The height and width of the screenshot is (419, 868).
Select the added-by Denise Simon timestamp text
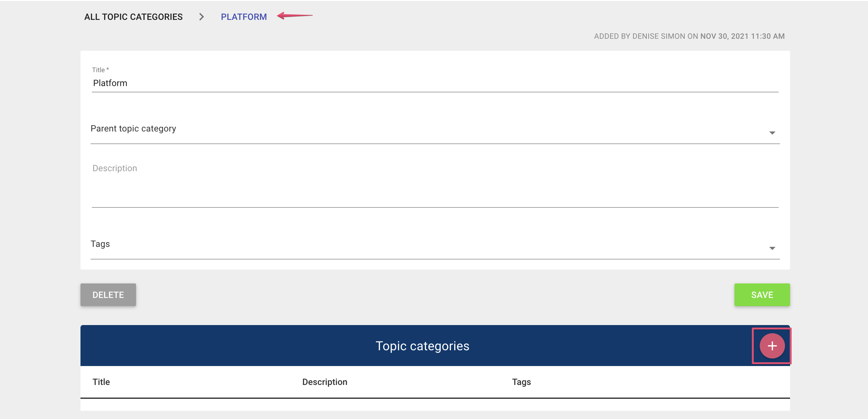pos(689,36)
